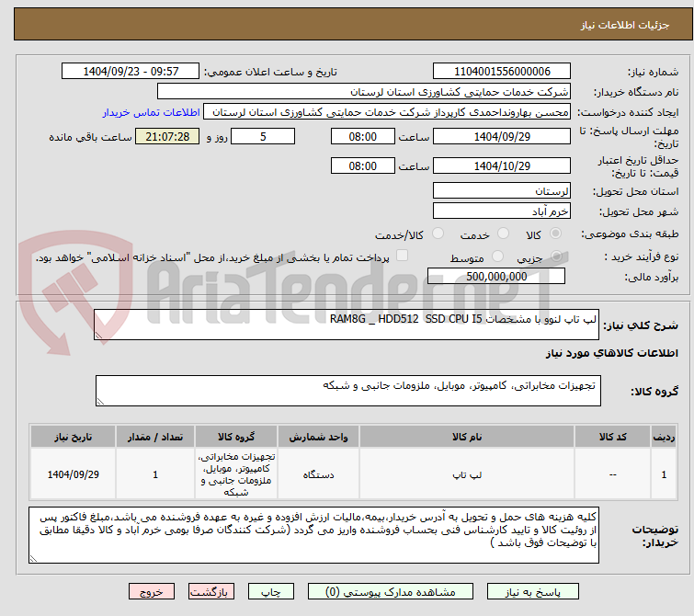Click the گروه کالا column header in table

[236, 437]
